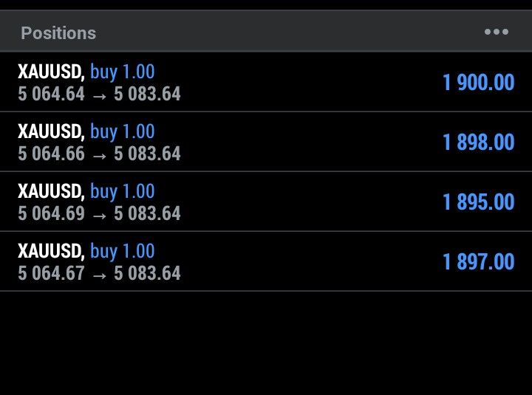Select the XAUUSD position with 1 895.00 profit
The height and width of the screenshot is (395, 532).
pyautogui.click(x=266, y=202)
